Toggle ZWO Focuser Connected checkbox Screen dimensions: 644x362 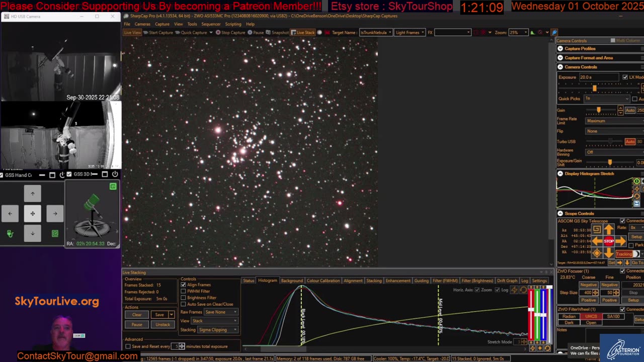click(622, 271)
